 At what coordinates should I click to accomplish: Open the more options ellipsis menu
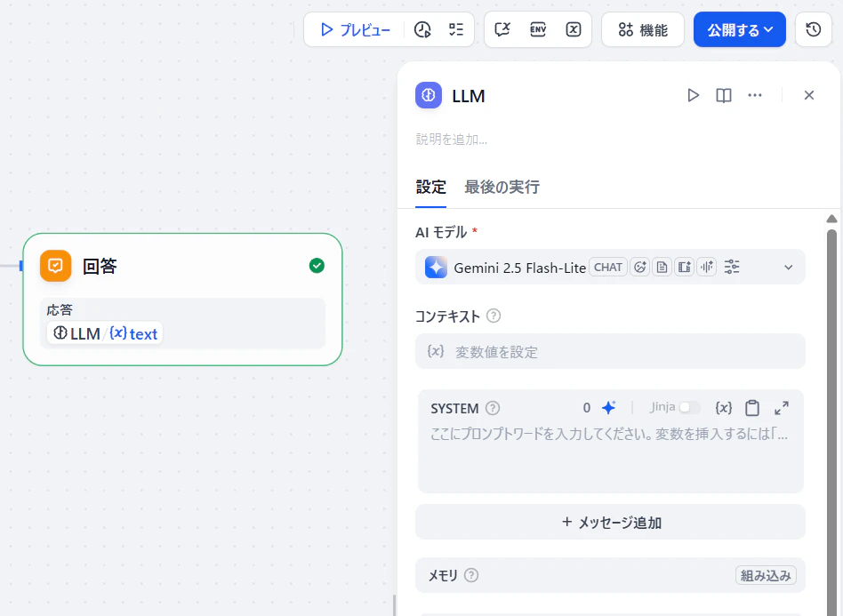pos(755,95)
